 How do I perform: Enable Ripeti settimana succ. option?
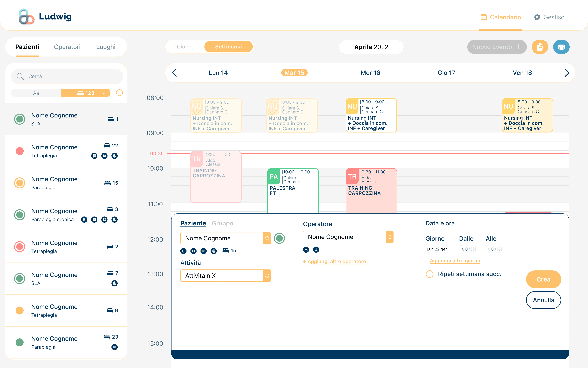(x=430, y=274)
